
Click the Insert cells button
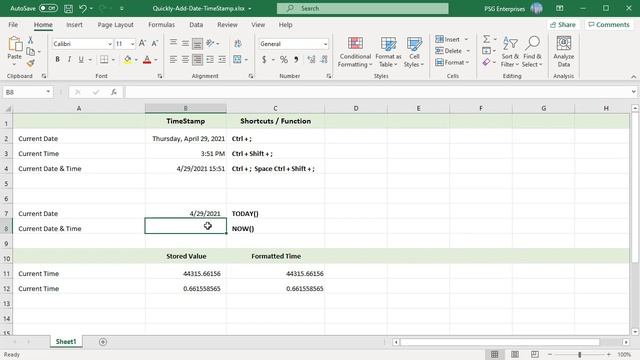452,39
